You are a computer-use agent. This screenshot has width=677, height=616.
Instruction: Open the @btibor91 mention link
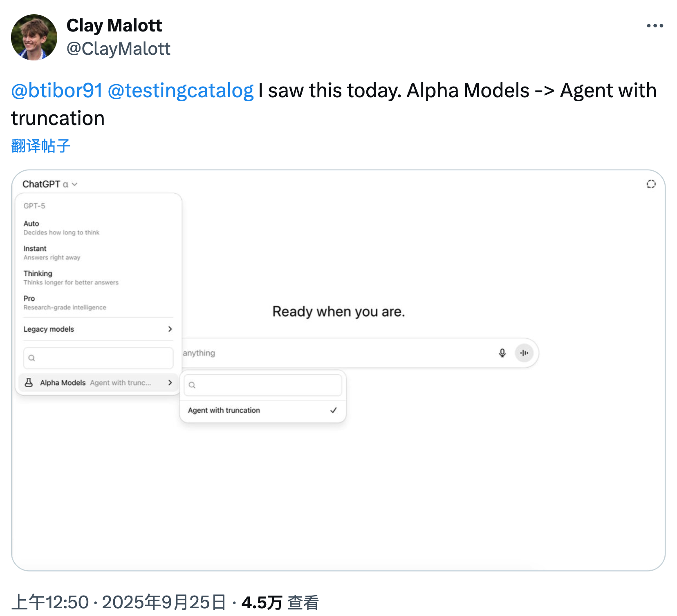[x=57, y=91]
